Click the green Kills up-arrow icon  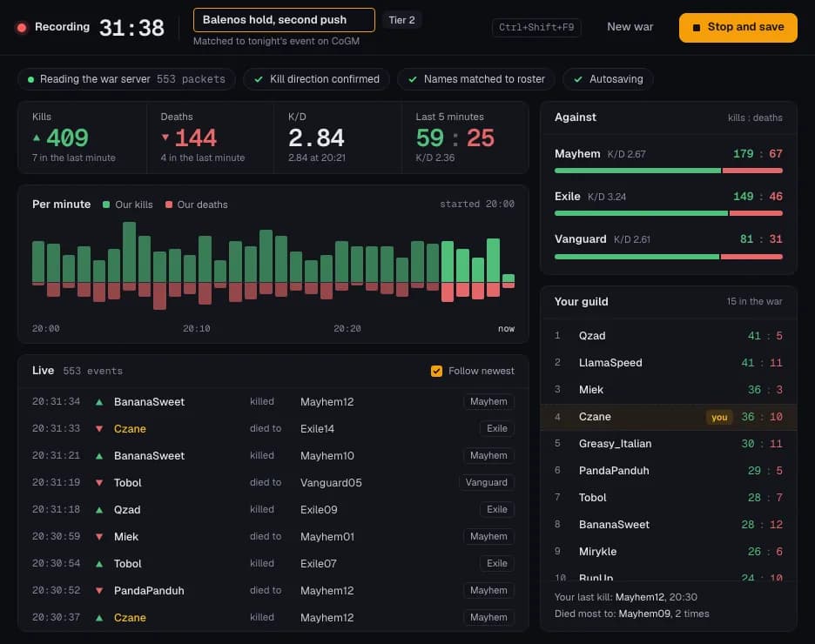pyautogui.click(x=37, y=138)
